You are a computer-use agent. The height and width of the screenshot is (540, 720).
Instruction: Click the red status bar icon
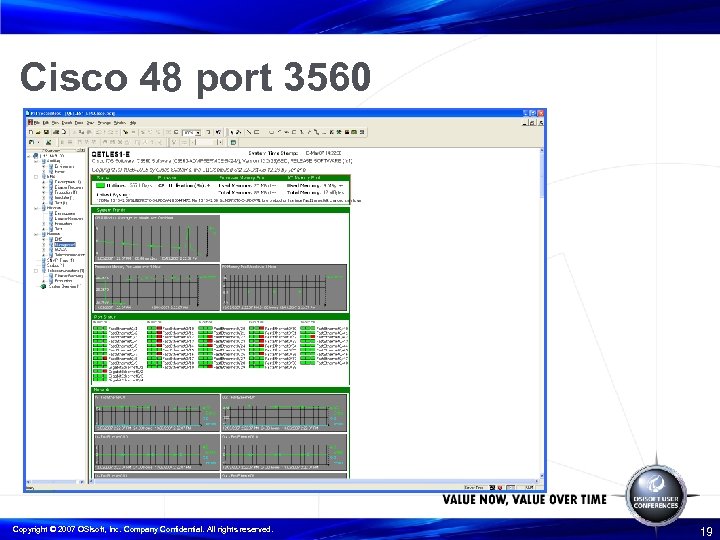(x=500, y=488)
